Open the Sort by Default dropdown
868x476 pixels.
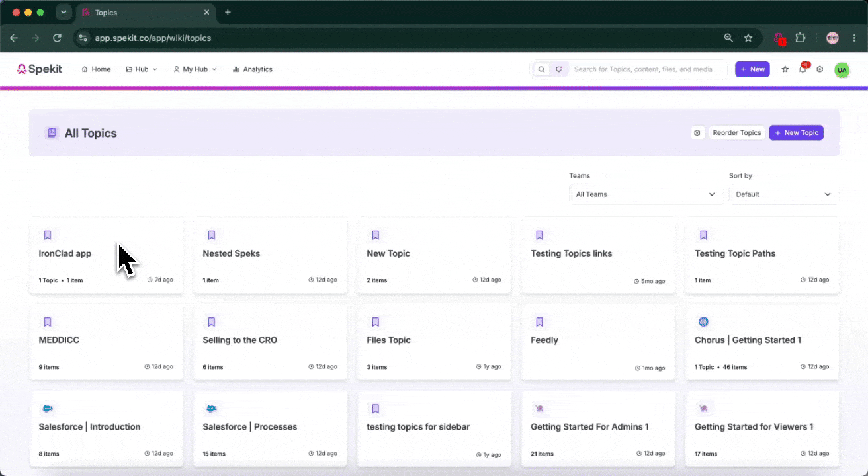point(783,194)
